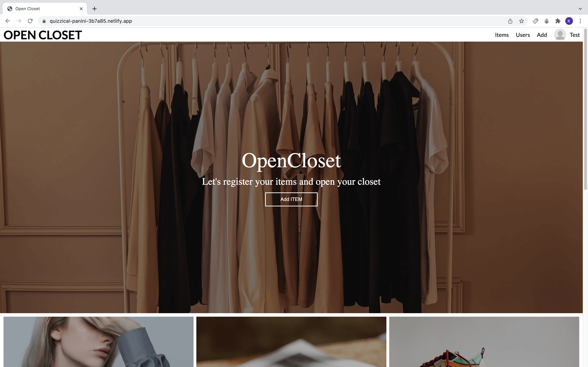
Task: Navigate back using the browser back arrow
Action: tap(8, 21)
